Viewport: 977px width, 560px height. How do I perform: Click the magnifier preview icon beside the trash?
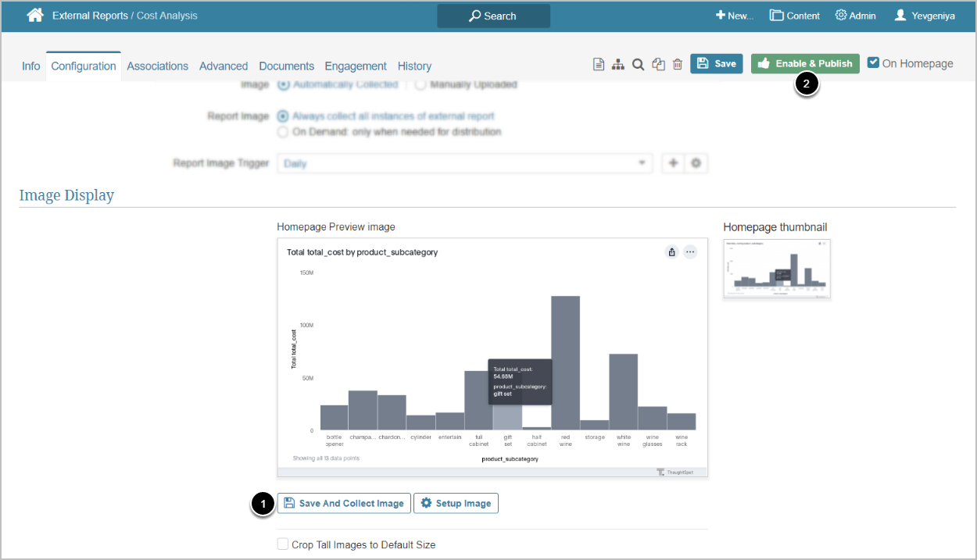click(x=638, y=64)
